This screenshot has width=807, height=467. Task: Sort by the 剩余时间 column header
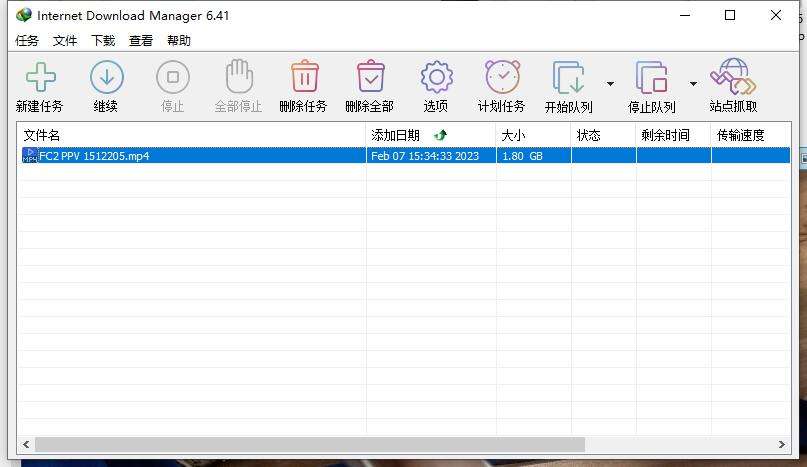pos(674,135)
